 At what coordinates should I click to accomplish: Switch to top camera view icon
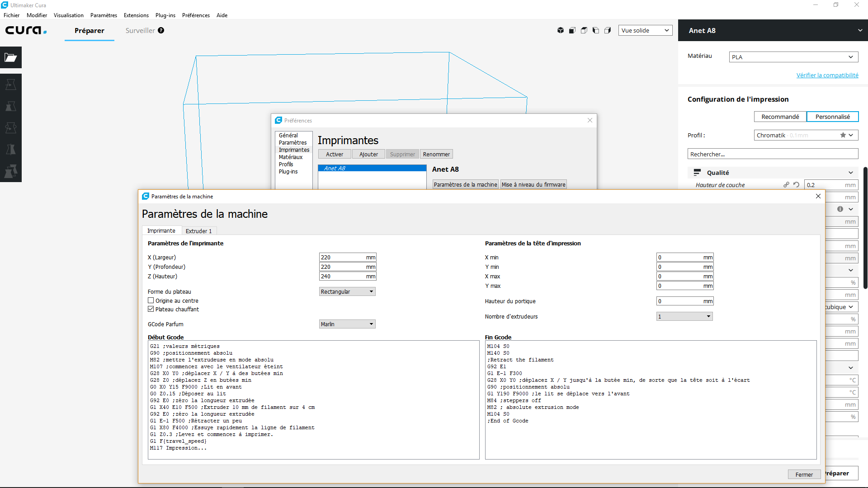point(584,30)
